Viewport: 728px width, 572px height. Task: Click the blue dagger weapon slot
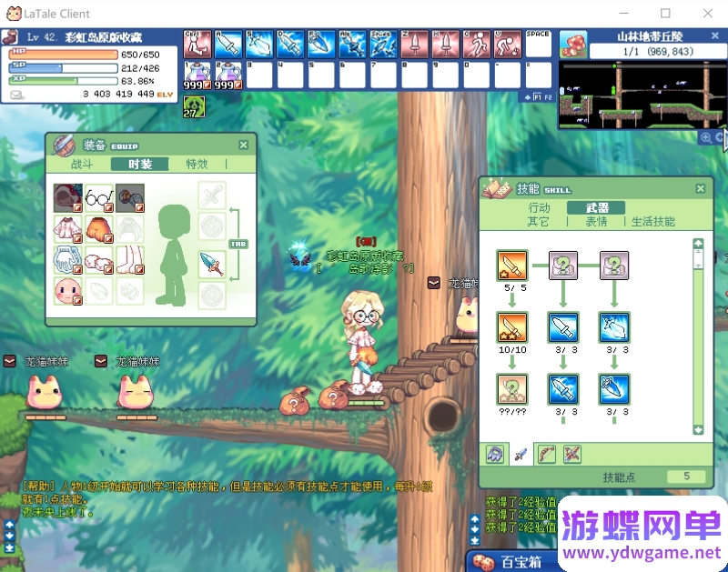point(211,264)
